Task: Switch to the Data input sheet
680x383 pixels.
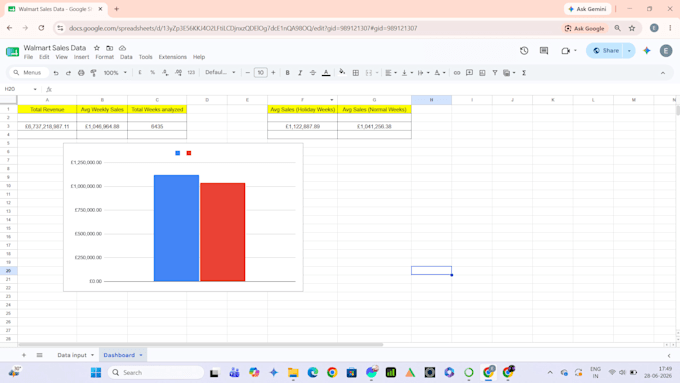Action: pyautogui.click(x=72, y=355)
